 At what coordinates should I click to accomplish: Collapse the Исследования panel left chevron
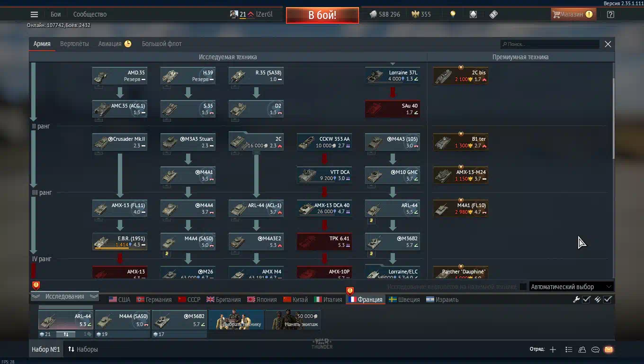pyautogui.click(x=36, y=296)
